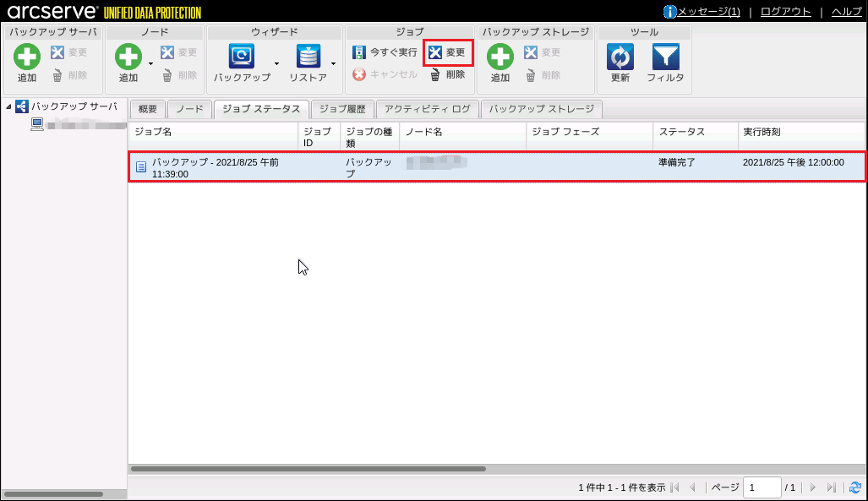Open the Filter (フィルタ) tool
The height and width of the screenshot is (501, 868).
665,57
